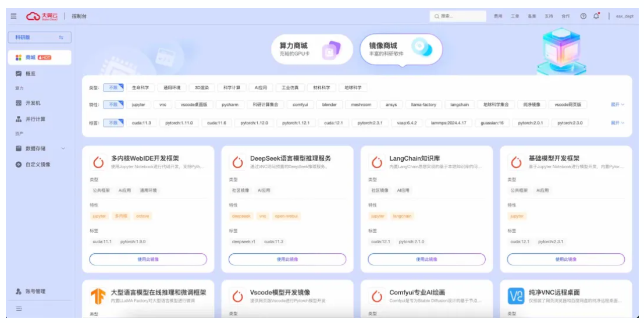Expand the 数据存储 sidebar submenu chevron
Image resolution: width=644 pixels, height=323 pixels.
63,148
